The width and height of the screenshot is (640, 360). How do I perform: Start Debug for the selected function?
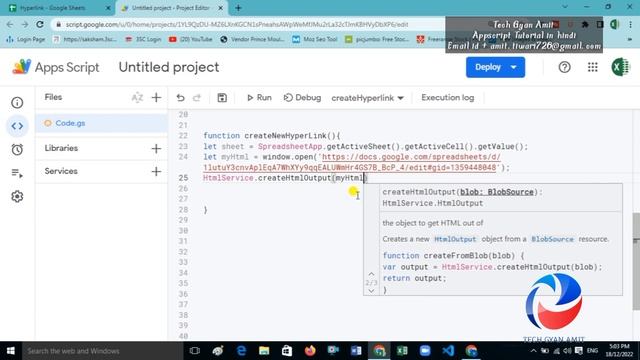pos(302,98)
